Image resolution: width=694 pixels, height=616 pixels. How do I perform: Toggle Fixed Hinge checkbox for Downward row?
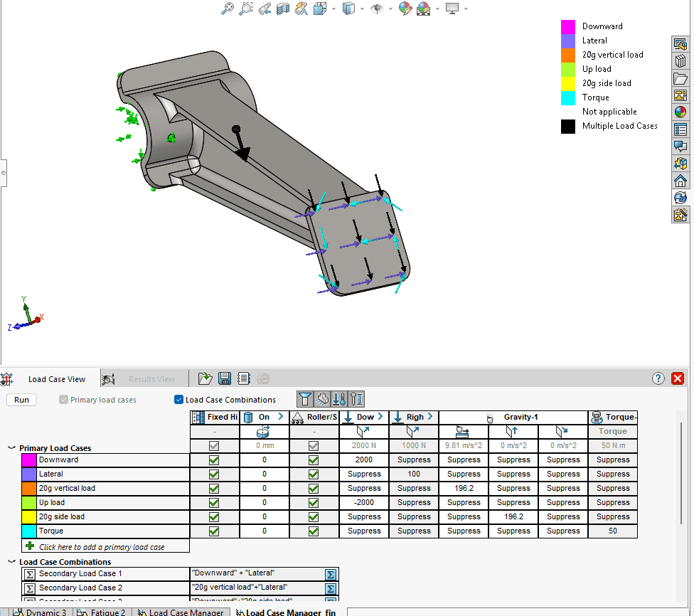(214, 460)
